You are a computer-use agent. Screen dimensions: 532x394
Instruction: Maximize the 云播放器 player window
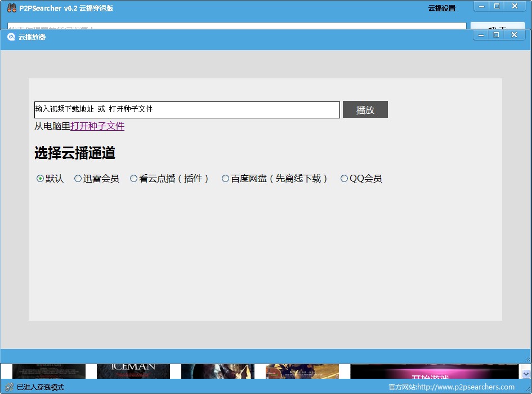497,35
